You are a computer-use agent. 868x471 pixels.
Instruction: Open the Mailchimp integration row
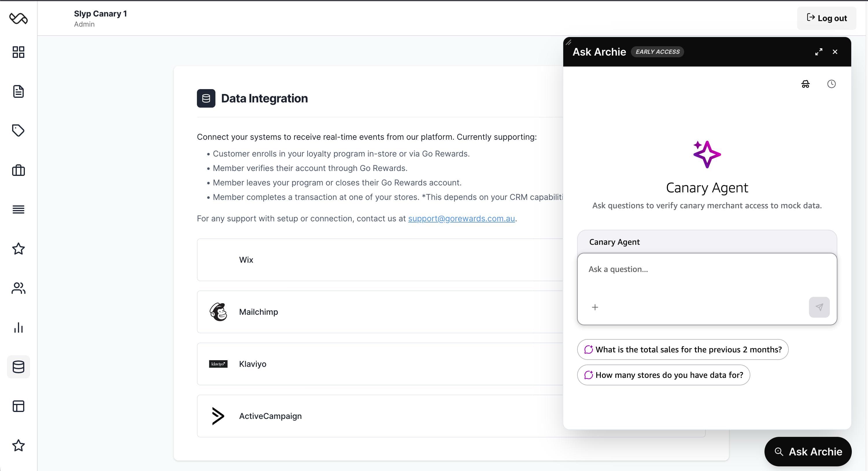pos(380,312)
